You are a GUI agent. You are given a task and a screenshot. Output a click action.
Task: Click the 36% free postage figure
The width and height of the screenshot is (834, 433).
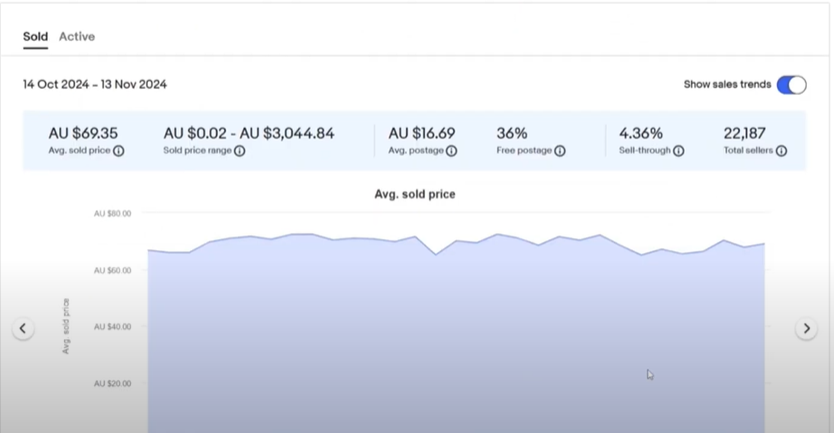tap(512, 133)
